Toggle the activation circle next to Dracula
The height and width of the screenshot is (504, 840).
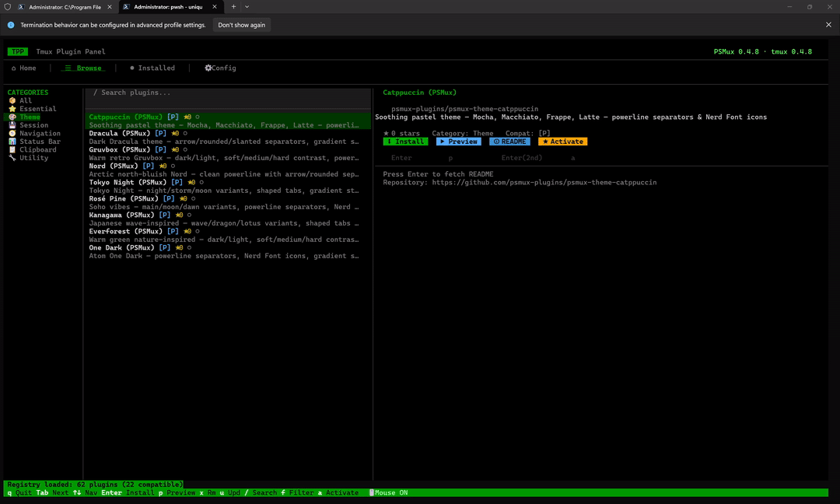185,133
